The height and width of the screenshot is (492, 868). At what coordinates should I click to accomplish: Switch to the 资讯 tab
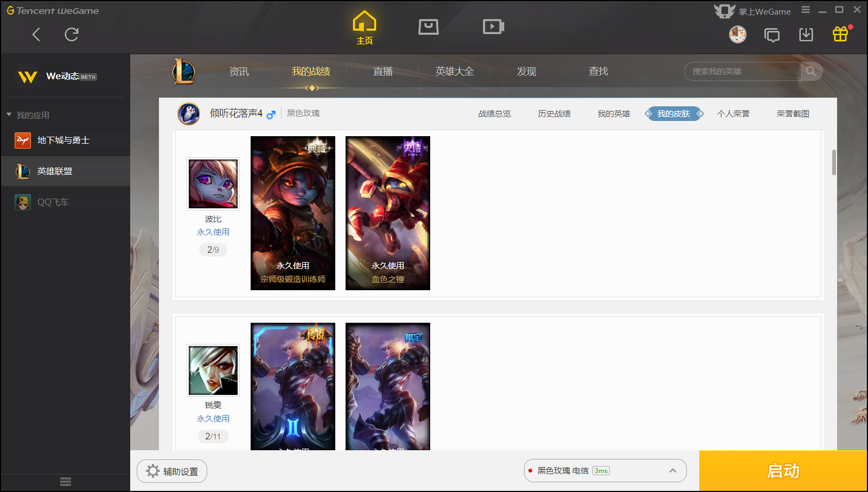tap(239, 72)
